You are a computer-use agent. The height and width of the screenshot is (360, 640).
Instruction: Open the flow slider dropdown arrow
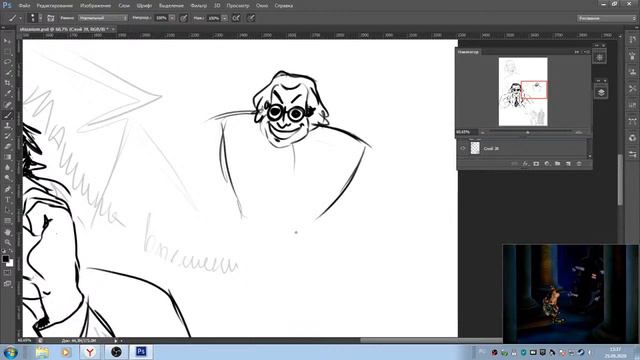224,18
